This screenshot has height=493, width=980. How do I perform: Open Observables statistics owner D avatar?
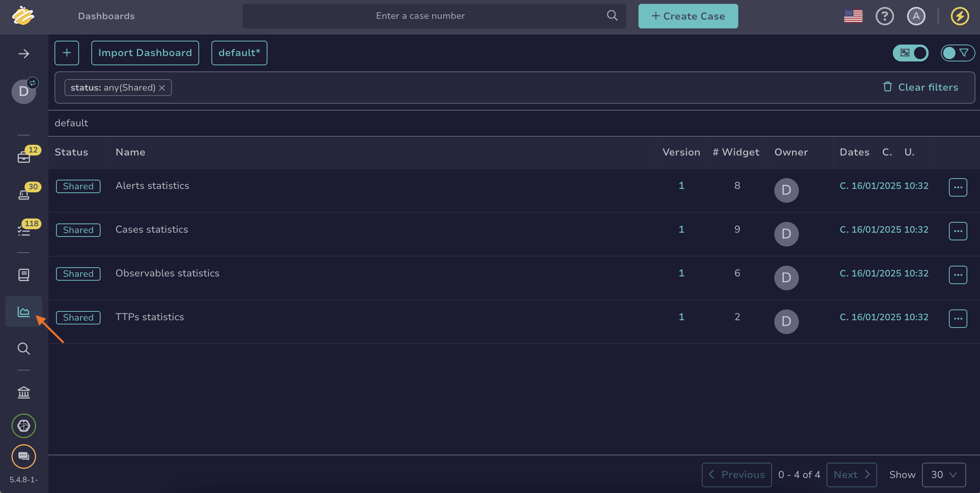point(786,278)
